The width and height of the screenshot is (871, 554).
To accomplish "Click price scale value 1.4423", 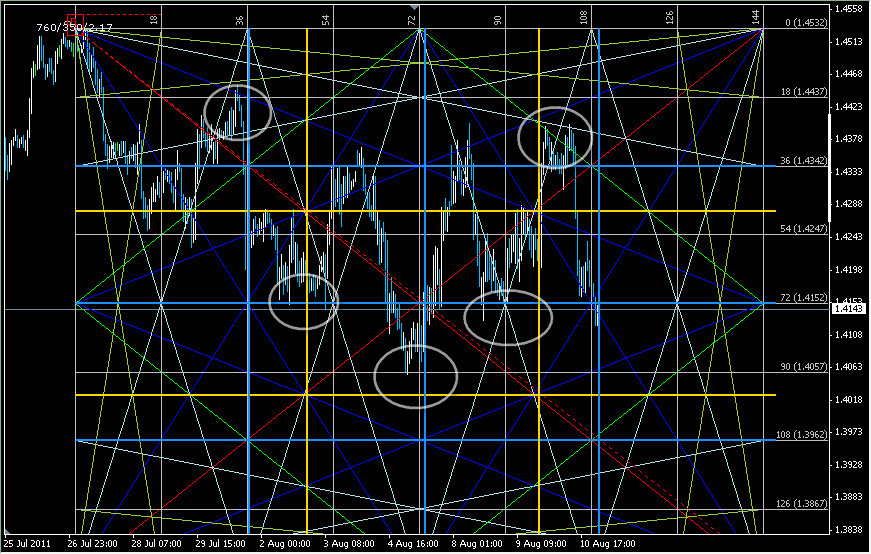I will [849, 107].
